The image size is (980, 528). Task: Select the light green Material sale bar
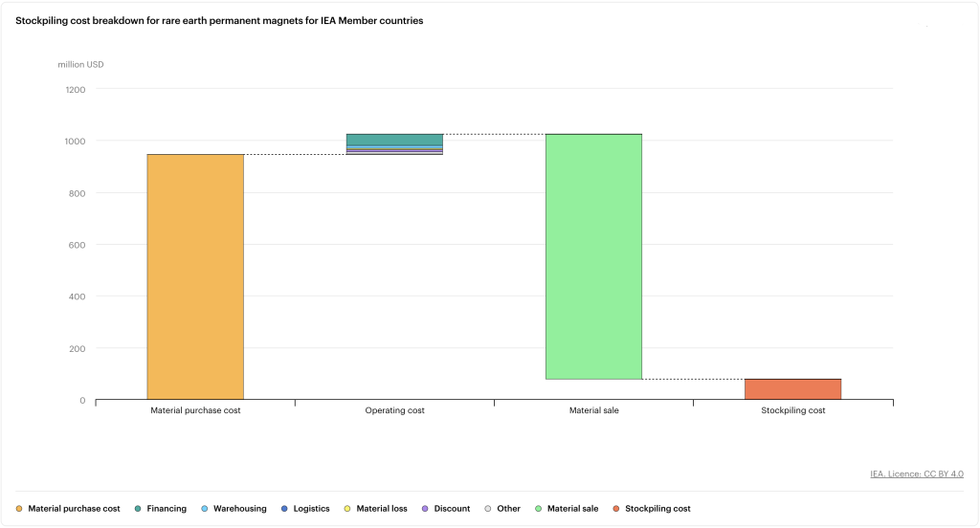point(593,256)
